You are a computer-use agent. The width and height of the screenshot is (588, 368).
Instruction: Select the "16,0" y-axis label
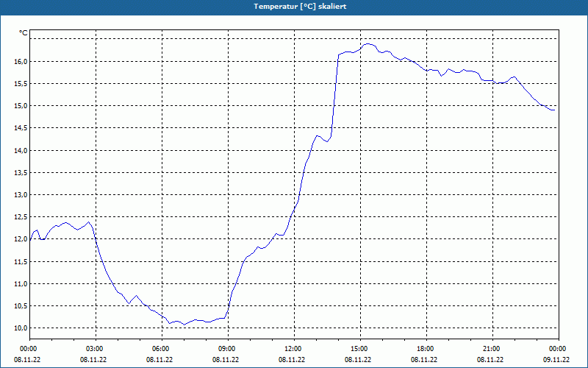click(21, 62)
